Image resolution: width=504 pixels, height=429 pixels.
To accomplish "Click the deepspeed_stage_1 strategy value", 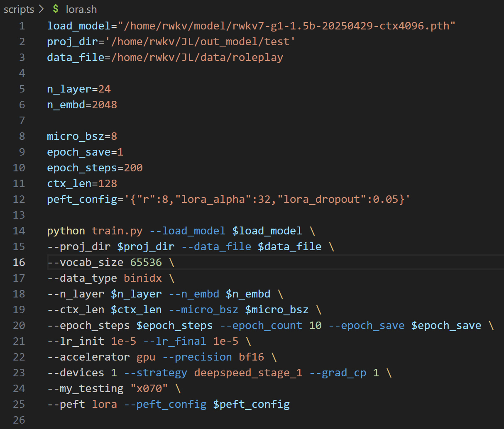I will click(x=248, y=373).
